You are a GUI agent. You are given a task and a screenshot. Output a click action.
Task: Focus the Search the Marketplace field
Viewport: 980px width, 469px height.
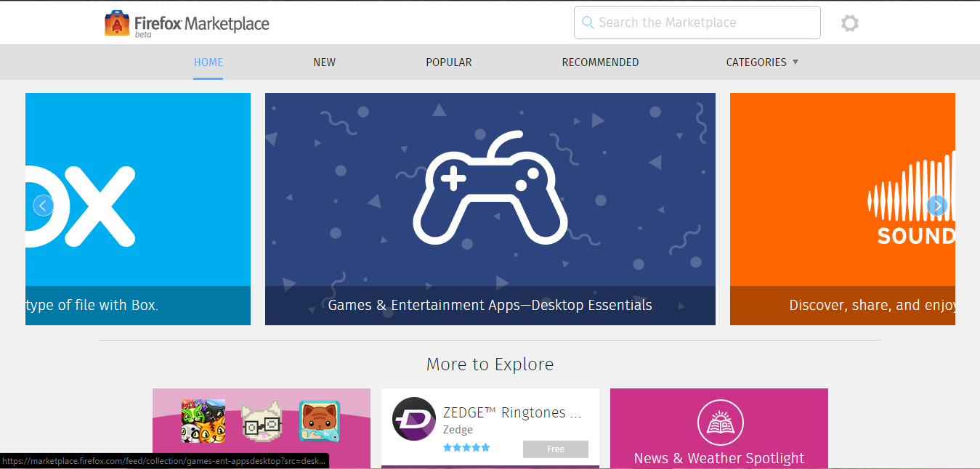(697, 23)
